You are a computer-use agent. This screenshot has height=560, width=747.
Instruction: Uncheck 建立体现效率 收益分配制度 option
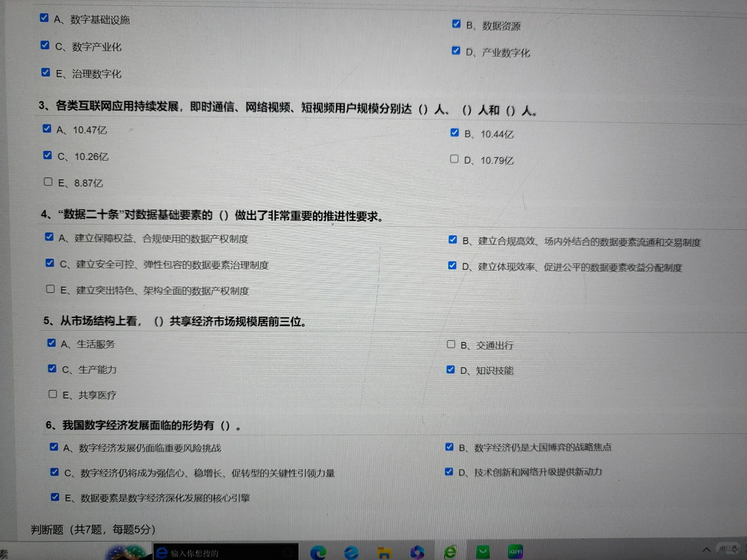tap(452, 265)
